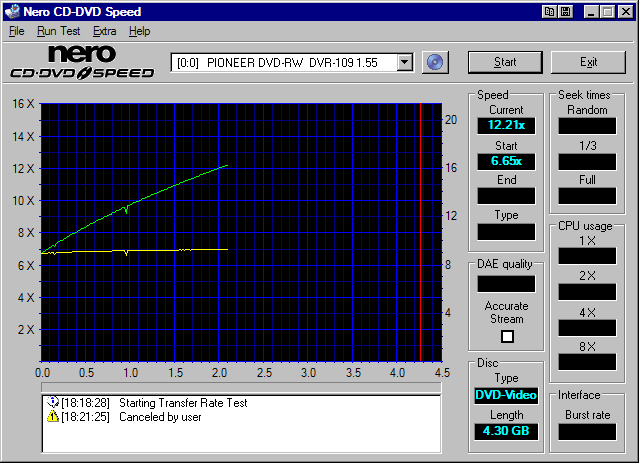Image resolution: width=639 pixels, height=463 pixels.
Task: Click the disc info icon beside the drive selector
Action: tap(434, 62)
